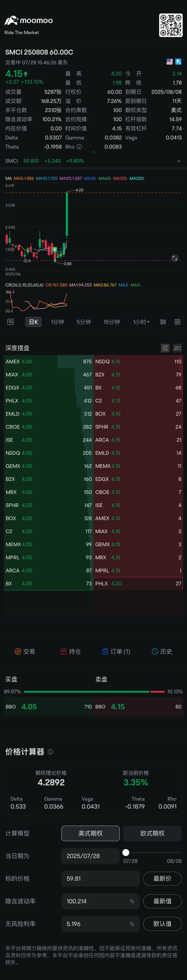The height and width of the screenshot is (980, 187).
Task: Click the date slider handle at 07/28
Action: point(126,852)
